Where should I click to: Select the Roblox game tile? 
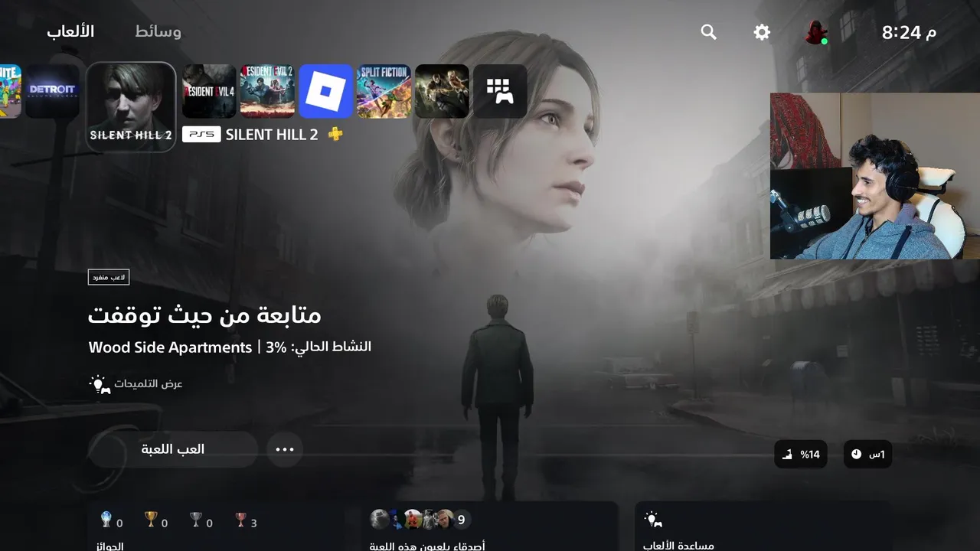pyautogui.click(x=325, y=91)
